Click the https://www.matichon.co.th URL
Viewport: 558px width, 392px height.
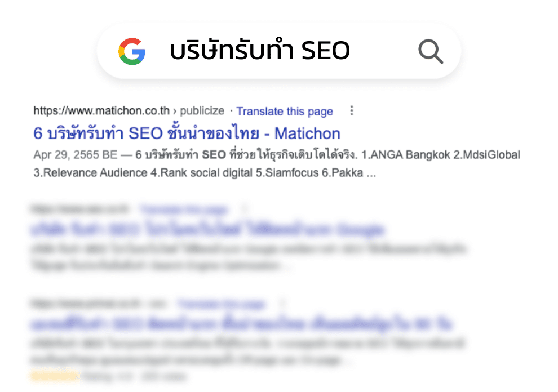coord(101,110)
